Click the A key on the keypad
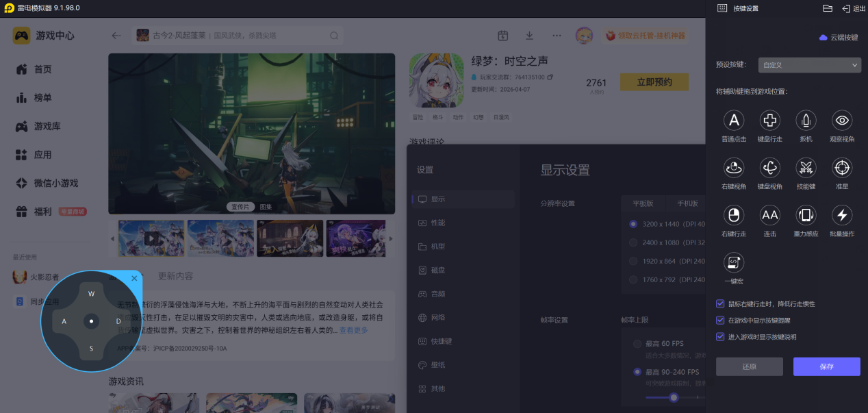 click(64, 321)
